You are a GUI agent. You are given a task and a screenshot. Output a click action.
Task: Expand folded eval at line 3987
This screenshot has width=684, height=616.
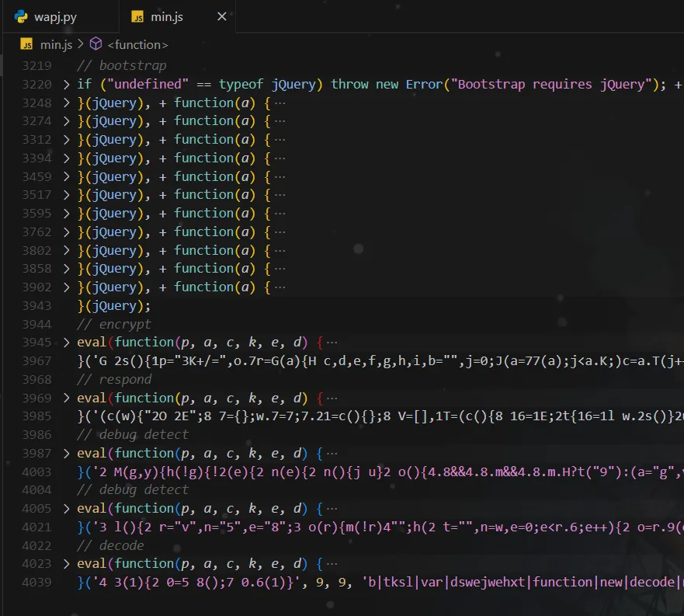[66, 454]
